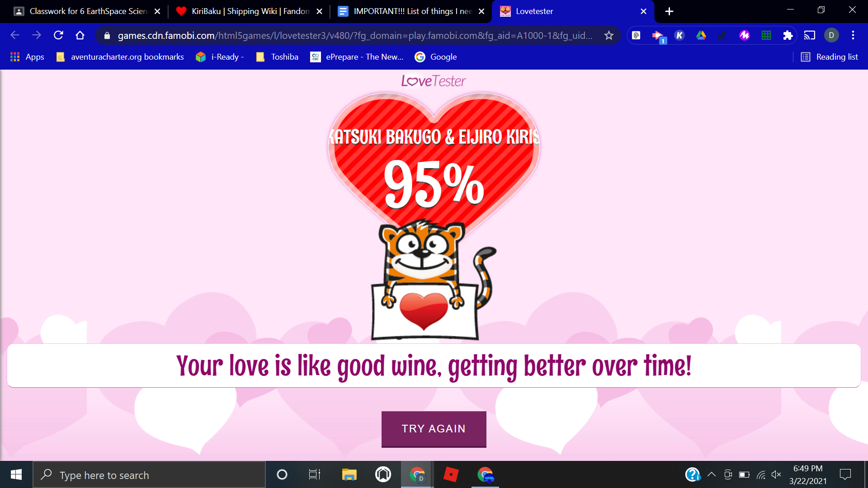Image resolution: width=868 pixels, height=488 pixels.
Task: Enable or disable browser Reading list
Action: (x=829, y=56)
